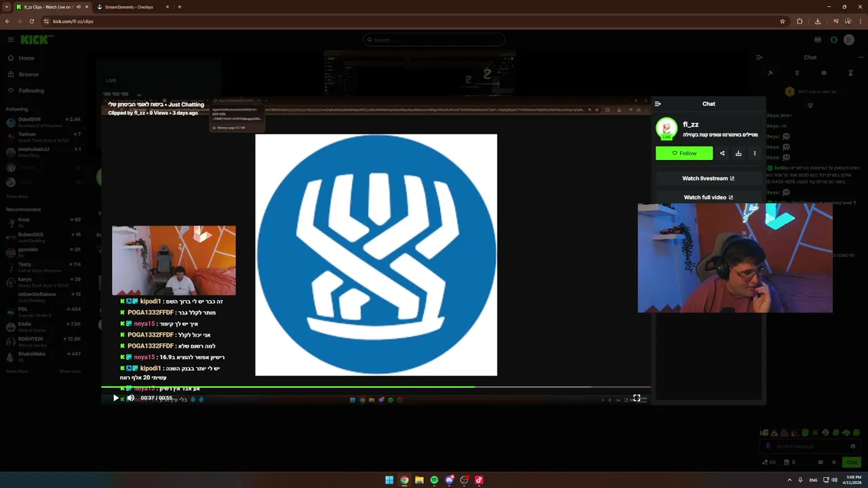
Task: Bookmark this page with star
Action: (x=783, y=21)
